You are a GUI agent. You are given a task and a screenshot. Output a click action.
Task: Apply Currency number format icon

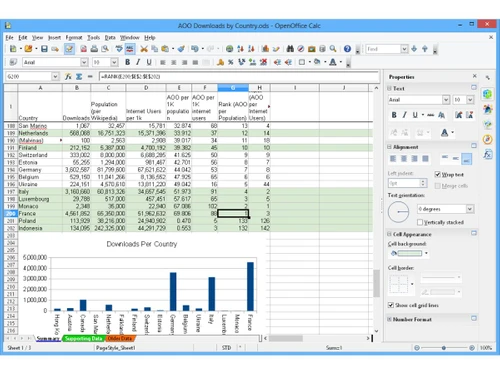pos(220,62)
